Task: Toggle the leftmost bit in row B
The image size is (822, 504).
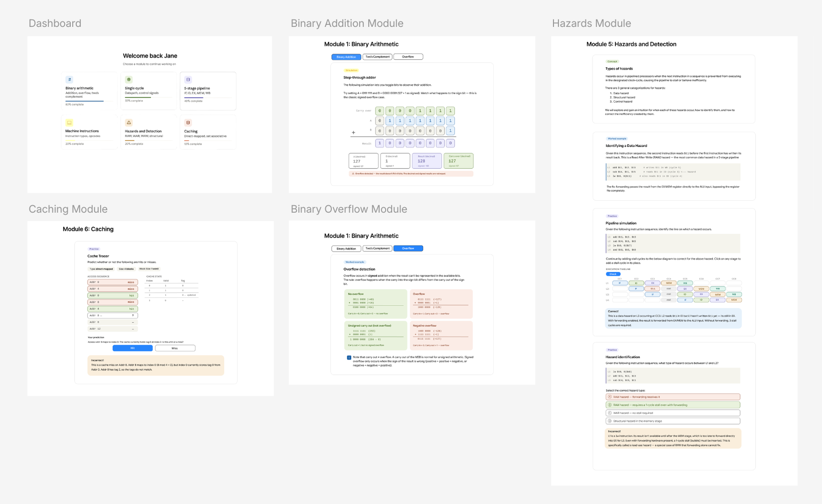Action: (x=380, y=131)
